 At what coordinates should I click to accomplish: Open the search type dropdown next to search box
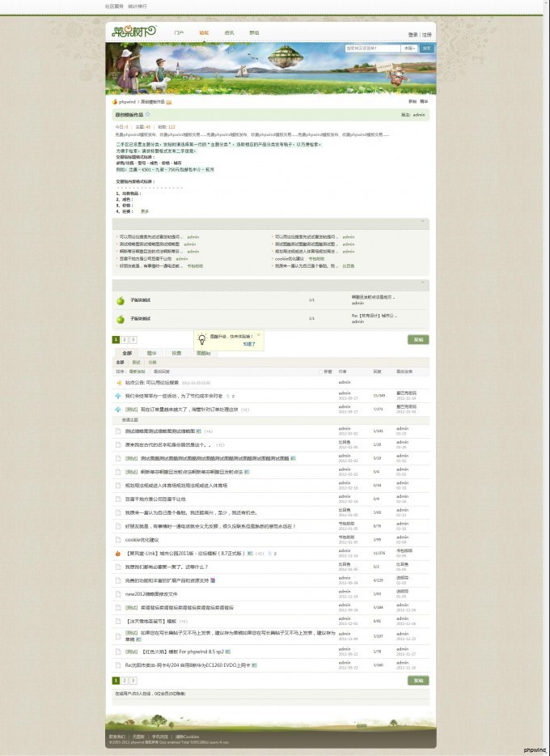[x=409, y=49]
